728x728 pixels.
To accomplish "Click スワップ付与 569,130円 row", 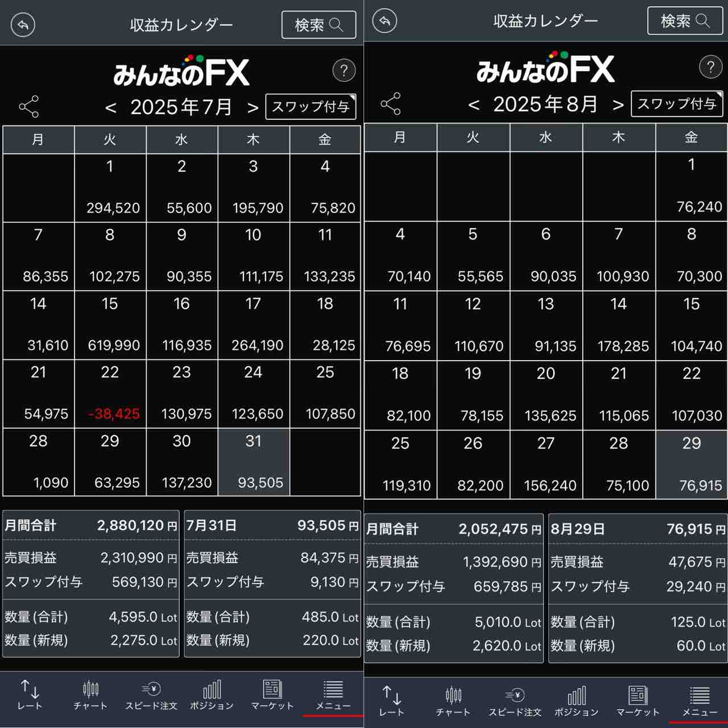I will [x=91, y=582].
